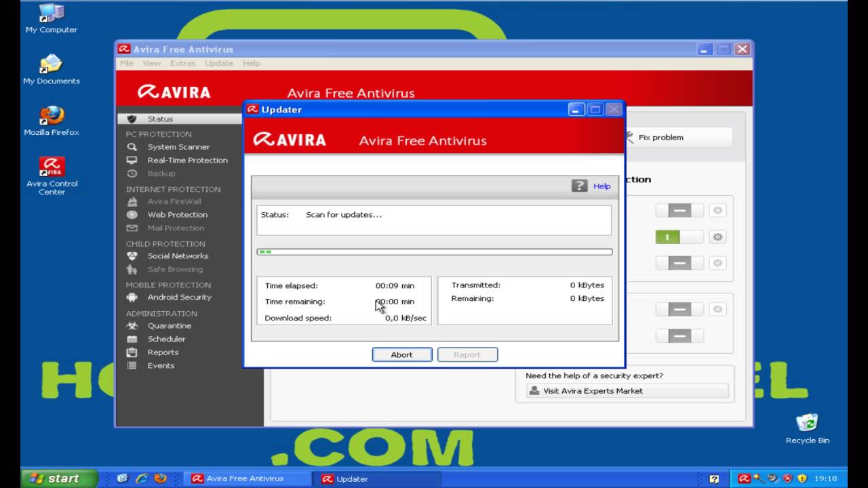Open the Scheduler calendar icon
The width and height of the screenshot is (868, 488).
(x=132, y=339)
